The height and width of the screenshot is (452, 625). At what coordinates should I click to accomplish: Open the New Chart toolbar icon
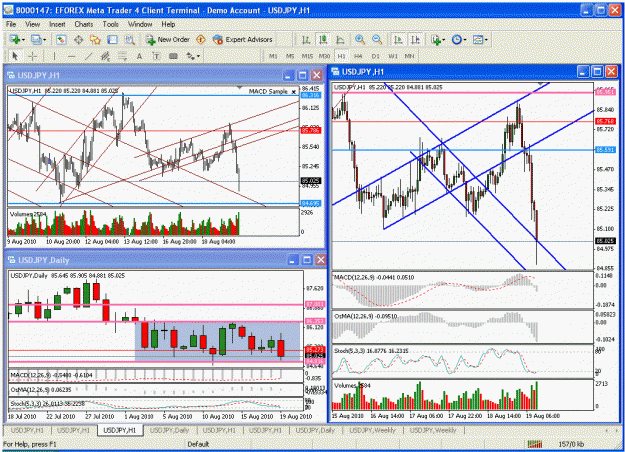point(15,39)
